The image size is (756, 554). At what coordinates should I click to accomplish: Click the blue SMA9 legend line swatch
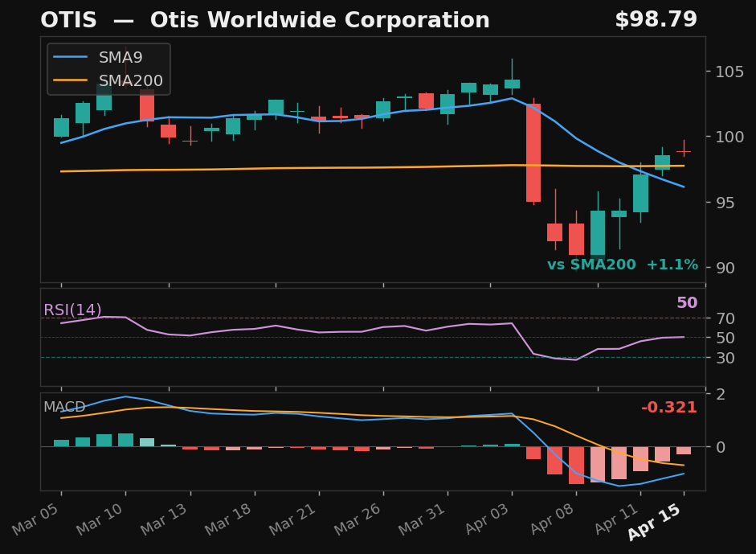pyautogui.click(x=71, y=57)
